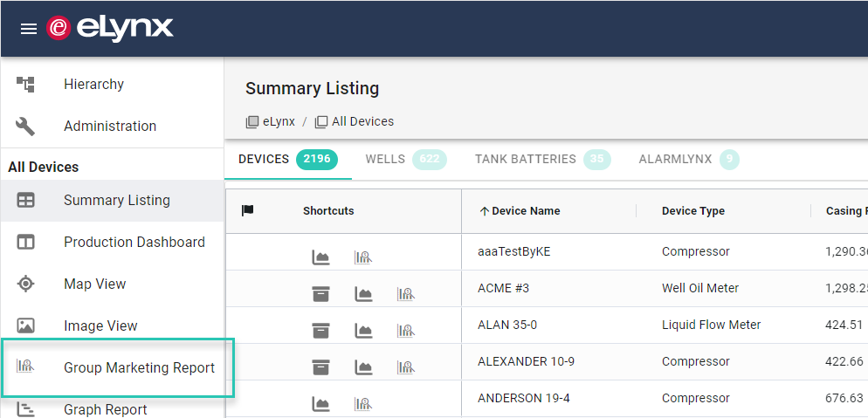Click Well Oil Meter device type cell
Viewport: 868px width, 418px height.
coord(700,288)
